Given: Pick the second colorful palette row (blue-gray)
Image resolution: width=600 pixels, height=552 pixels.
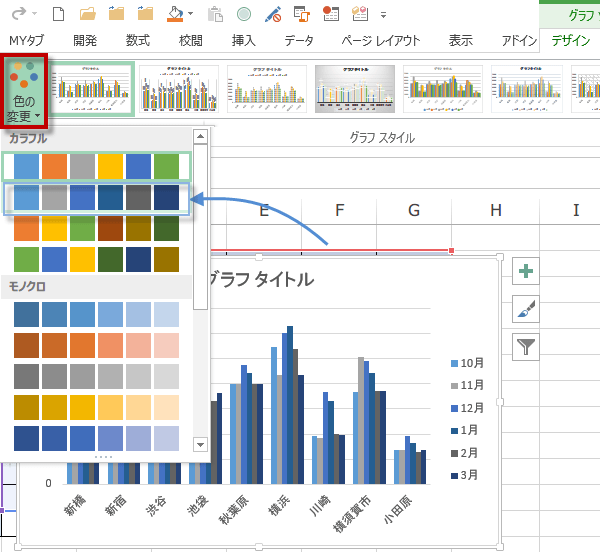Looking at the screenshot, I should [x=97, y=198].
